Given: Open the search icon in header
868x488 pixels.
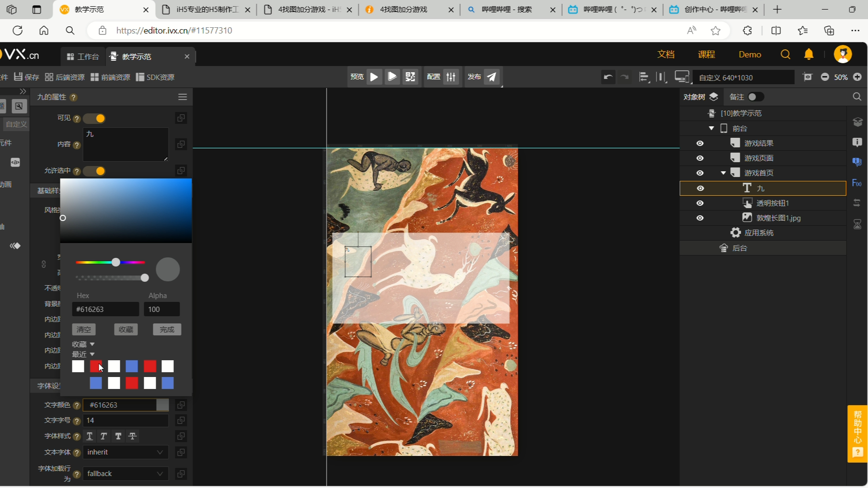Looking at the screenshot, I should click(x=785, y=54).
